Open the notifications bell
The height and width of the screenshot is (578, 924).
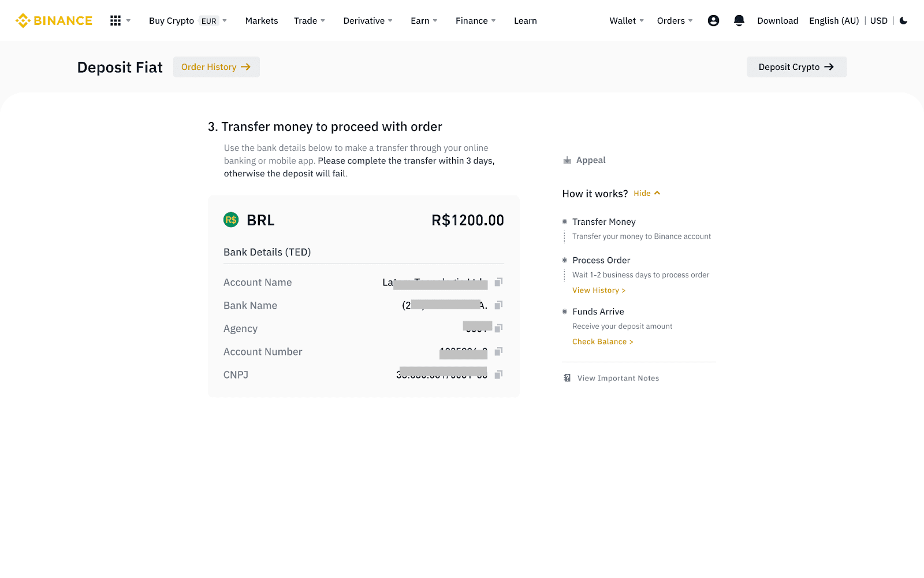click(739, 21)
